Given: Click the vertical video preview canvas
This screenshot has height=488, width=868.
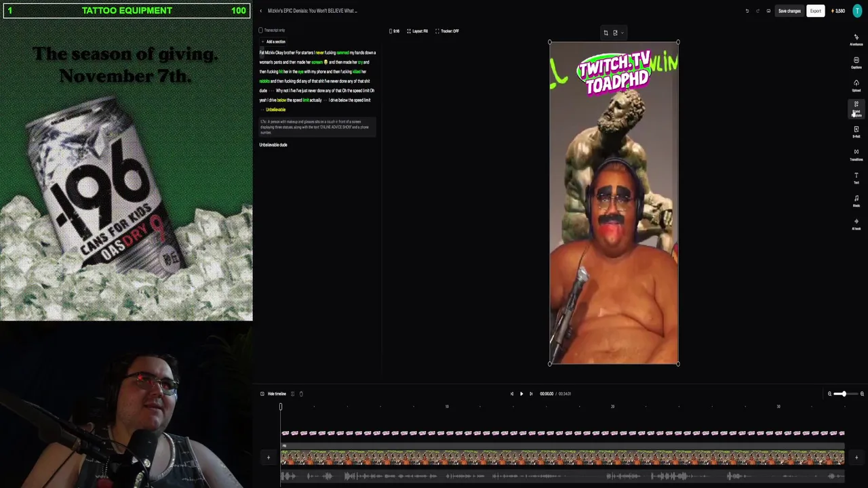Looking at the screenshot, I should [614, 203].
